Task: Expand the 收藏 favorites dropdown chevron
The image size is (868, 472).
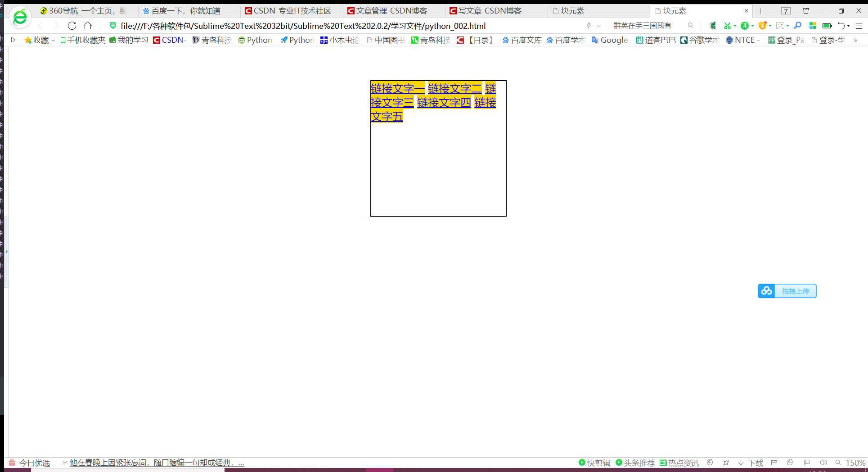Action: (x=53, y=40)
